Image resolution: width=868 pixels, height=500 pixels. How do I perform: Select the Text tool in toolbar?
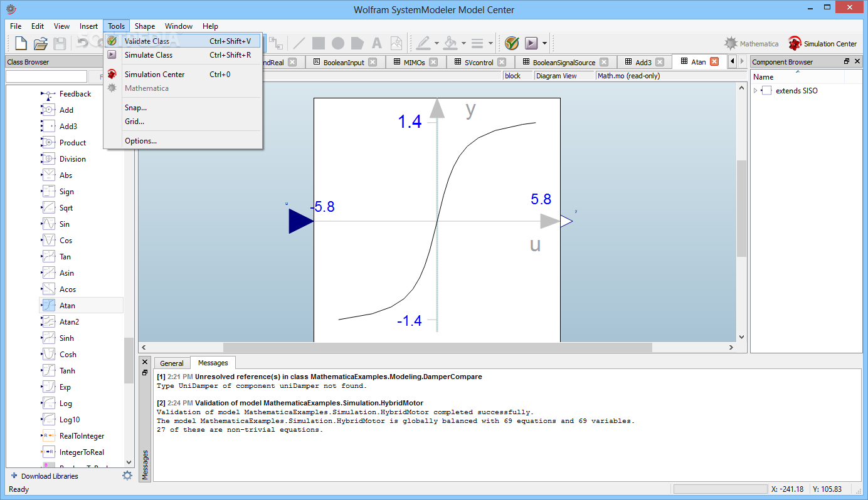pyautogui.click(x=377, y=43)
